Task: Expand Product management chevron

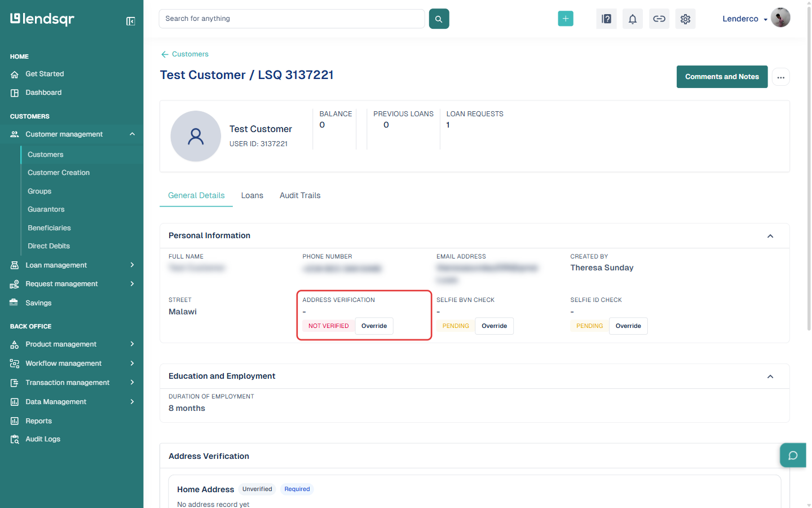Action: tap(133, 344)
